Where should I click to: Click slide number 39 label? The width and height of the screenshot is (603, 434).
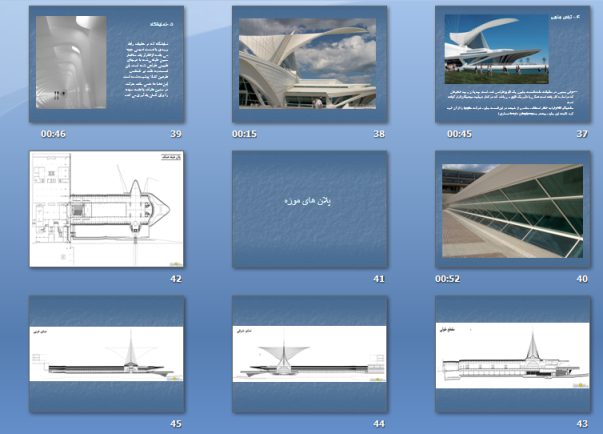(x=176, y=134)
